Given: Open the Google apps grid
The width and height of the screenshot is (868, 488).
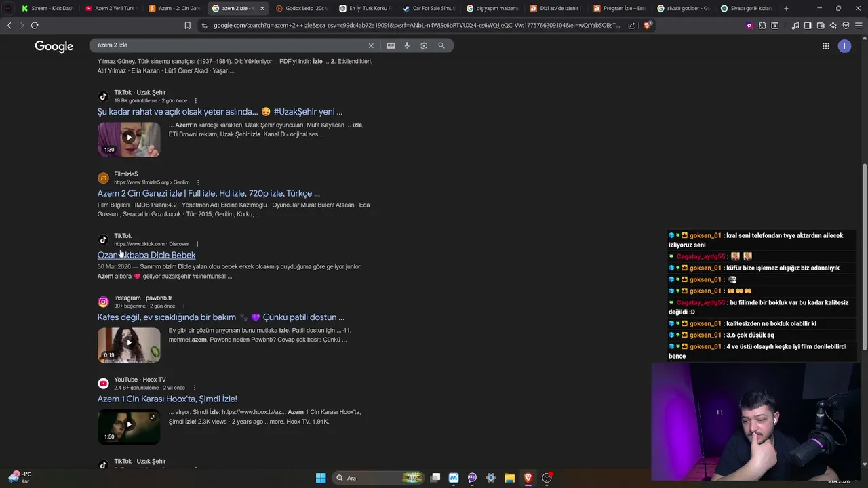Looking at the screenshot, I should pyautogui.click(x=825, y=46).
